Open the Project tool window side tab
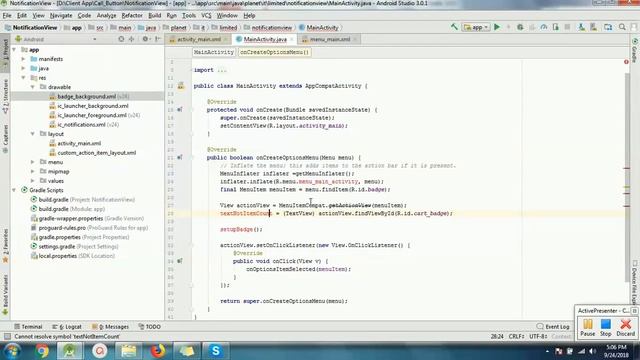 (x=5, y=53)
